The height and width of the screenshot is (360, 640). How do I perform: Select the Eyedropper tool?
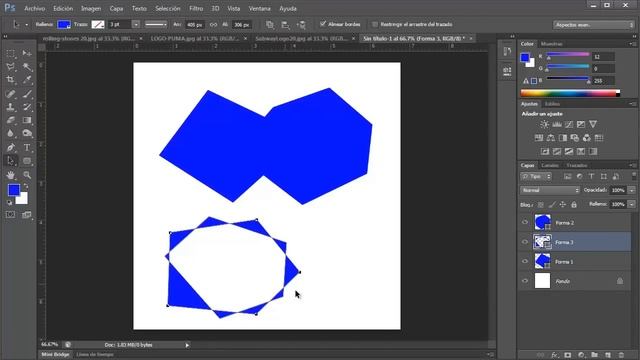(x=27, y=80)
